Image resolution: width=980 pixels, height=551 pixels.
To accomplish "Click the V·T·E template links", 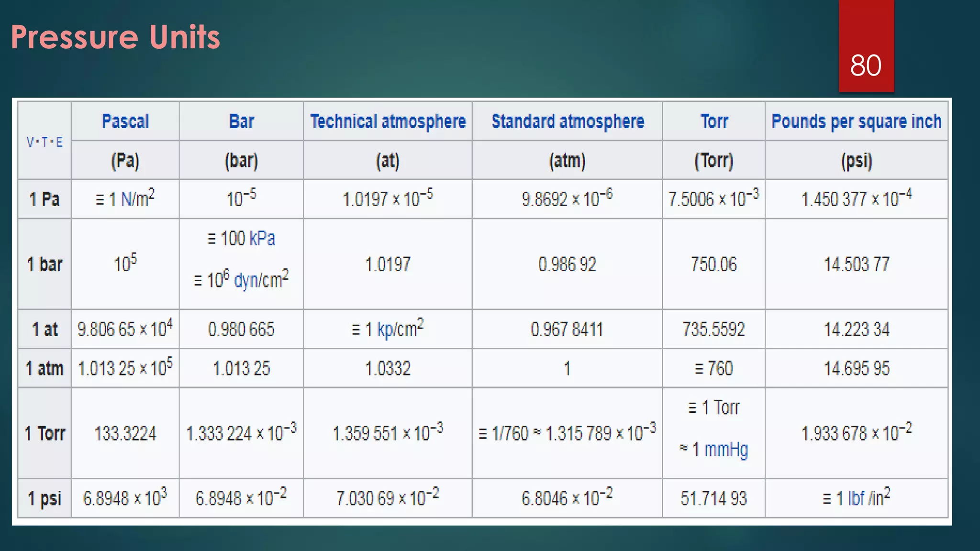I will tap(45, 142).
